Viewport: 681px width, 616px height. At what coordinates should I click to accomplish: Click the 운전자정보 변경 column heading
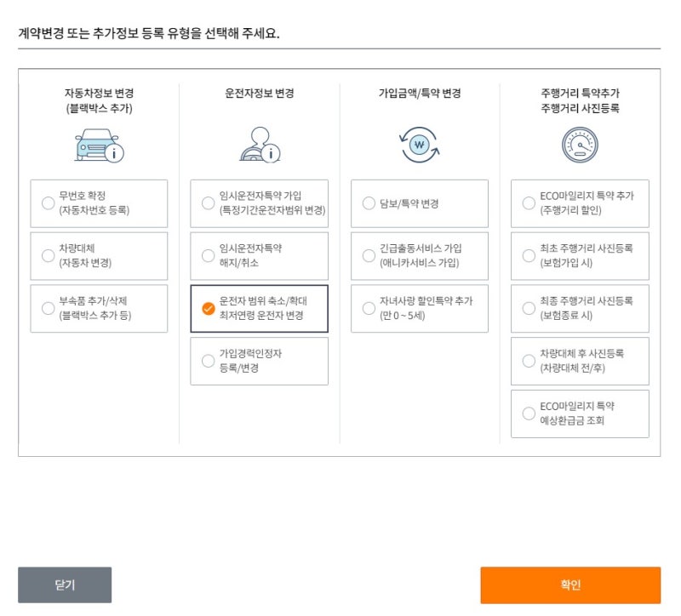[260, 93]
